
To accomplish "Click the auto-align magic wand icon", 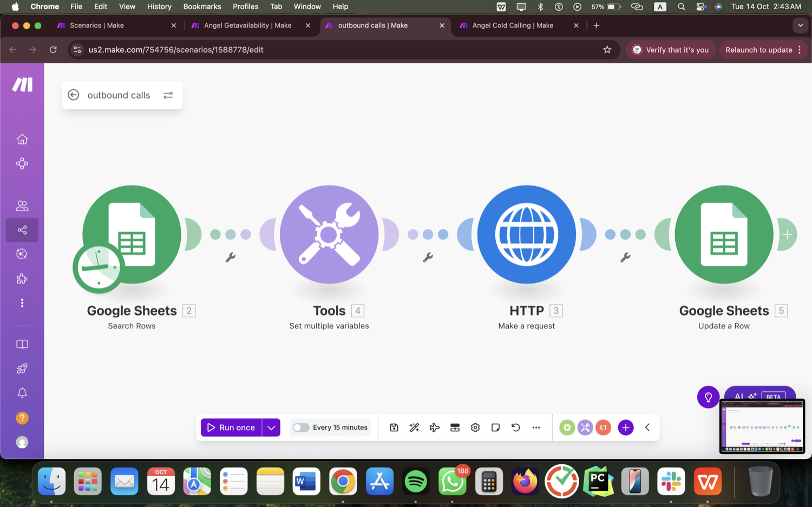I will coord(414,427).
